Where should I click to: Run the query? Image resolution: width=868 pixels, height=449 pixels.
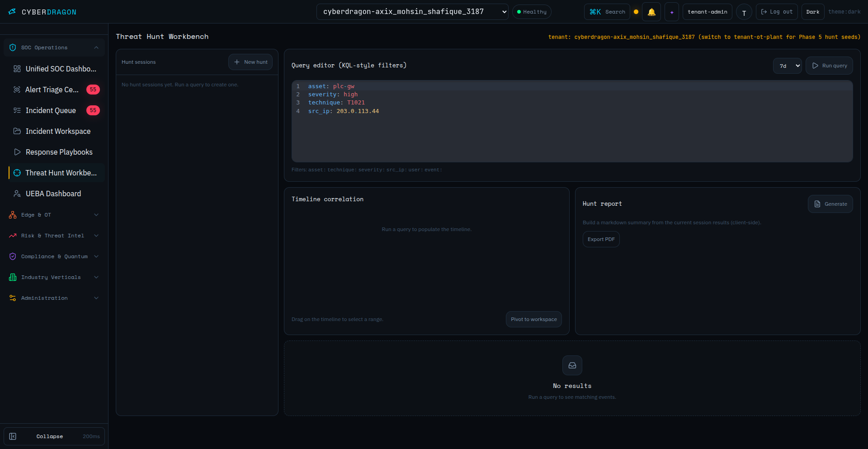click(x=829, y=66)
